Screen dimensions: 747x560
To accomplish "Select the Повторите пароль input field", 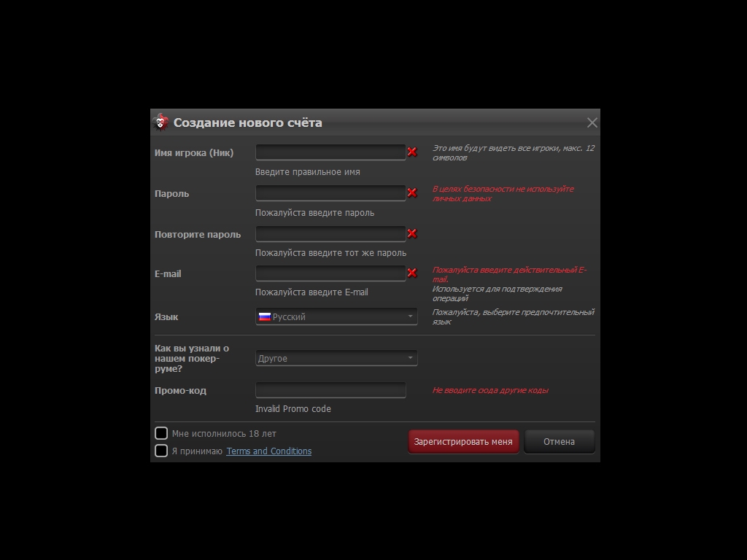I will (330, 233).
